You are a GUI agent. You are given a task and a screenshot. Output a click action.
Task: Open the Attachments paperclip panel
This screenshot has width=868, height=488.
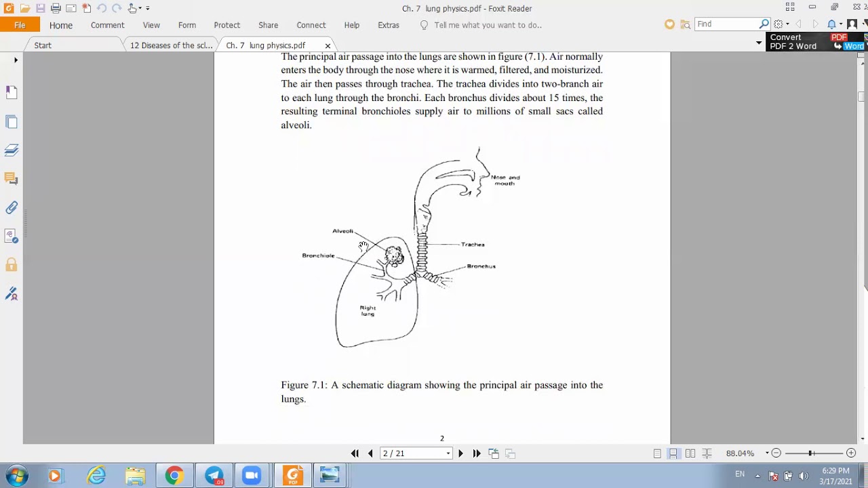[x=12, y=208]
